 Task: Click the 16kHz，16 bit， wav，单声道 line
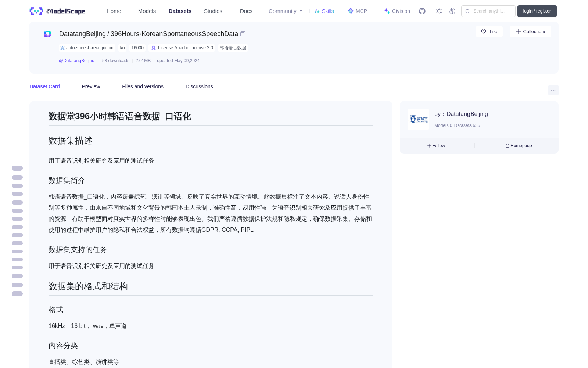tap(87, 326)
